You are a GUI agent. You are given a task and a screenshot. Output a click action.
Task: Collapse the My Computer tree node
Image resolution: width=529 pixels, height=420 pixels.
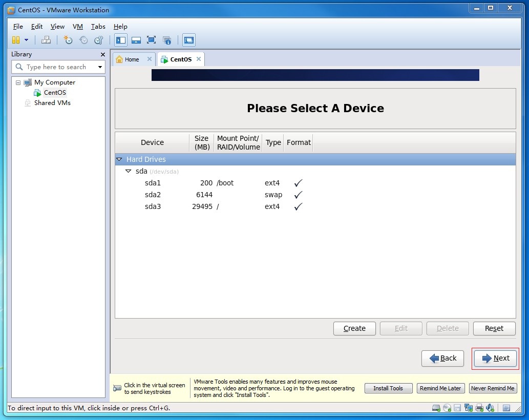[18, 82]
